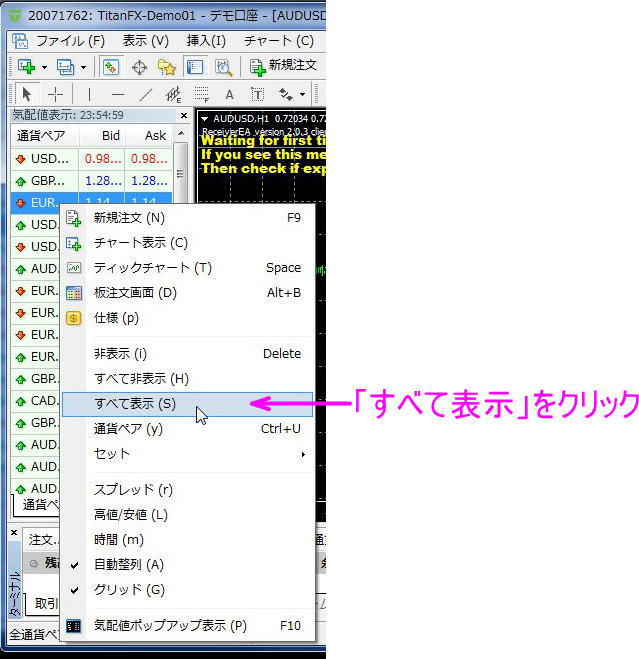The image size is (639, 659).
Task: Select the GBP... row with 1.28
Action: [91, 181]
